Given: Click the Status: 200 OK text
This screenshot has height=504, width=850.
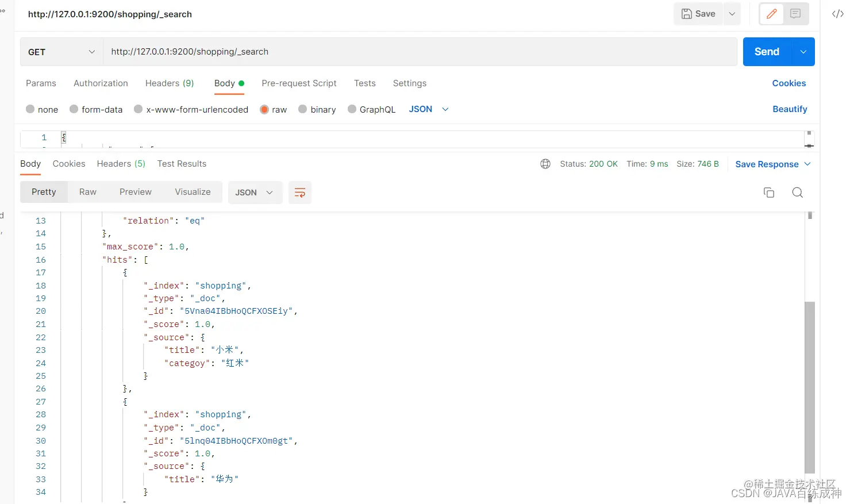Looking at the screenshot, I should tap(589, 164).
